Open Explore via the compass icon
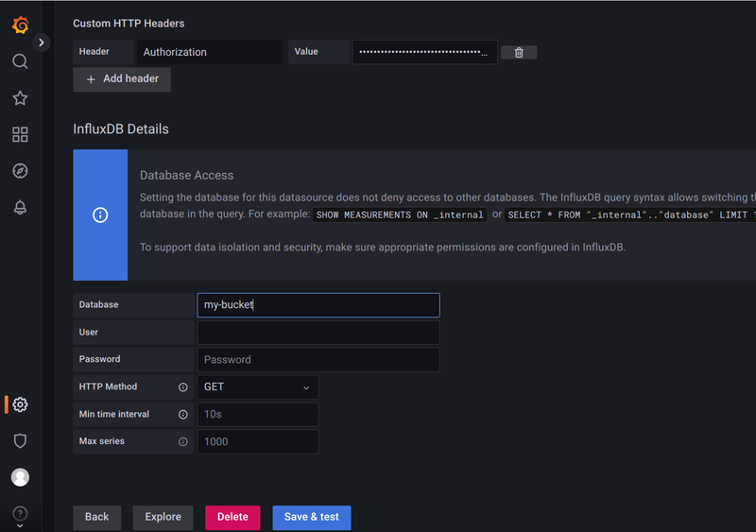756x532 pixels. [x=20, y=171]
